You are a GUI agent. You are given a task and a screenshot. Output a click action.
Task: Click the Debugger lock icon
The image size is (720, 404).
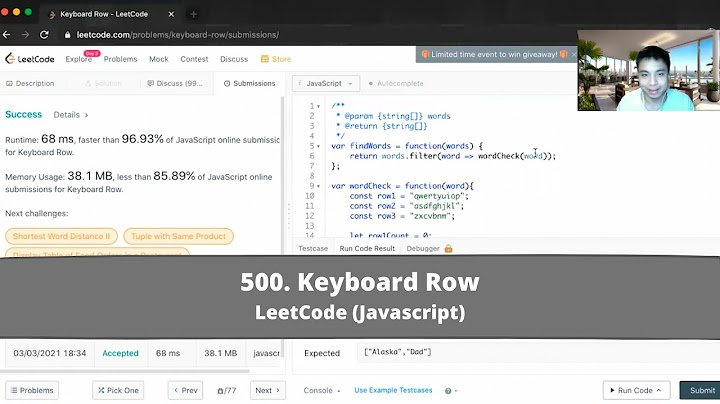[x=449, y=248]
